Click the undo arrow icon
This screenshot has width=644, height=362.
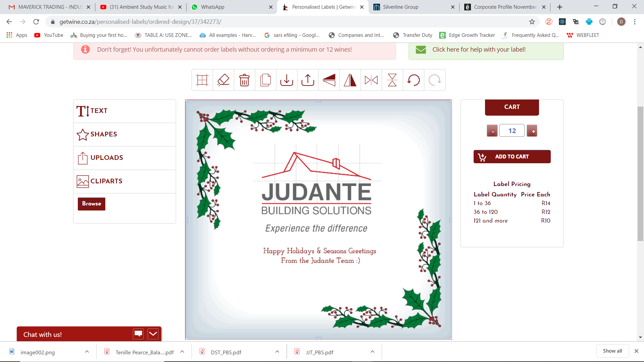click(x=414, y=80)
